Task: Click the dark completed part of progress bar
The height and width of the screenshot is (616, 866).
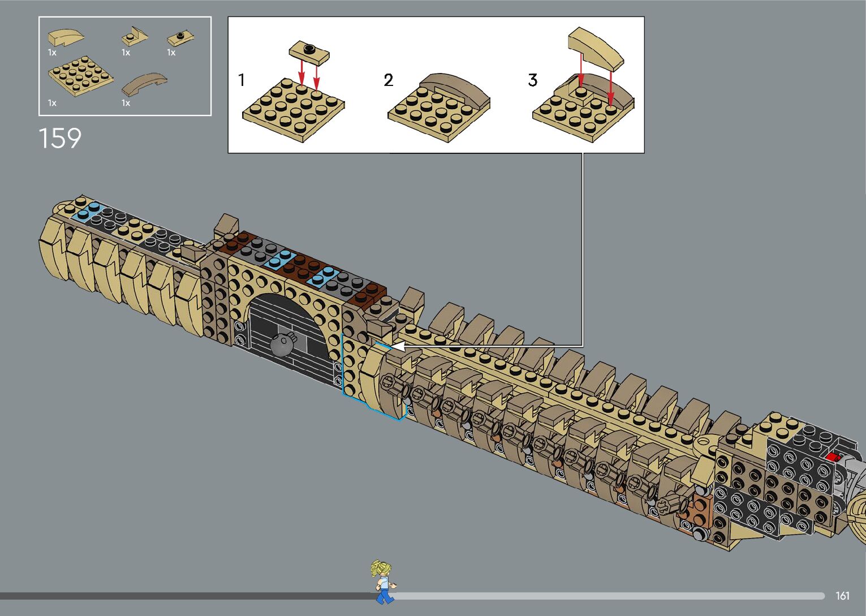Action: click(x=187, y=596)
